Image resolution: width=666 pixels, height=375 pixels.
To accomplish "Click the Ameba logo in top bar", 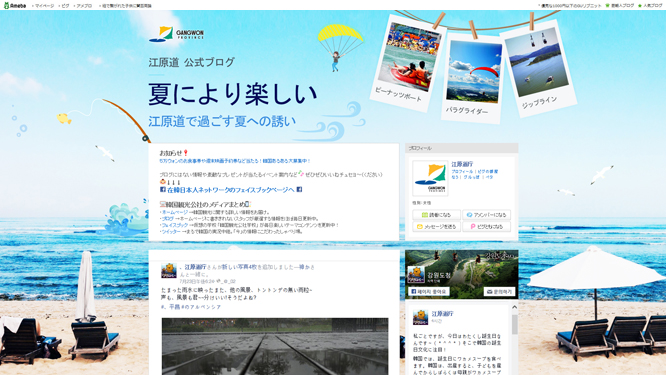I will tap(15, 6).
